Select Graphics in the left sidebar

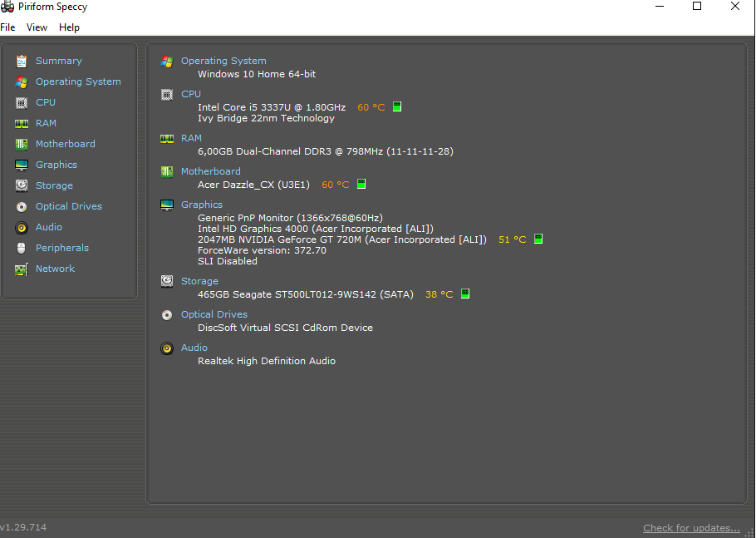click(56, 165)
